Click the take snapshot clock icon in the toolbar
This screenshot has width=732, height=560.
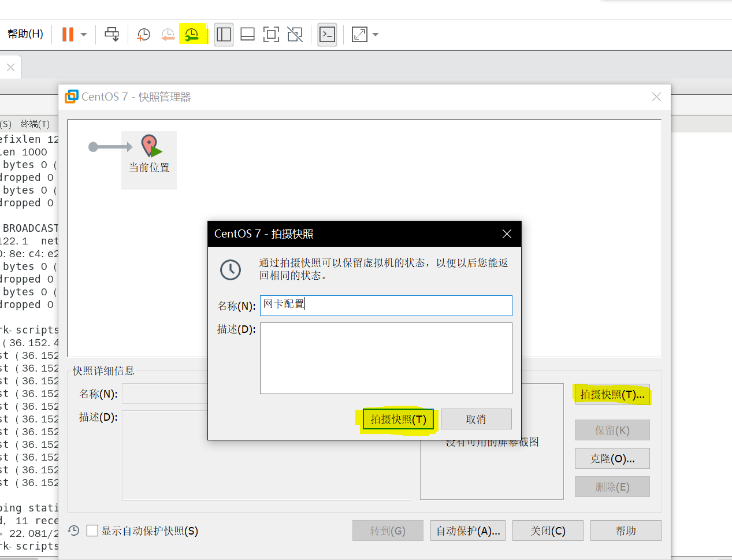143,35
